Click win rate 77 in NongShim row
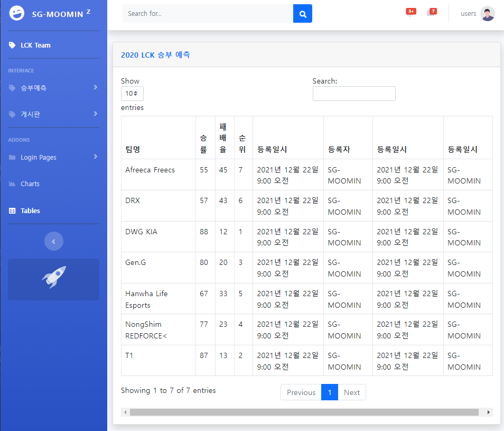504x431 pixels. [x=204, y=324]
